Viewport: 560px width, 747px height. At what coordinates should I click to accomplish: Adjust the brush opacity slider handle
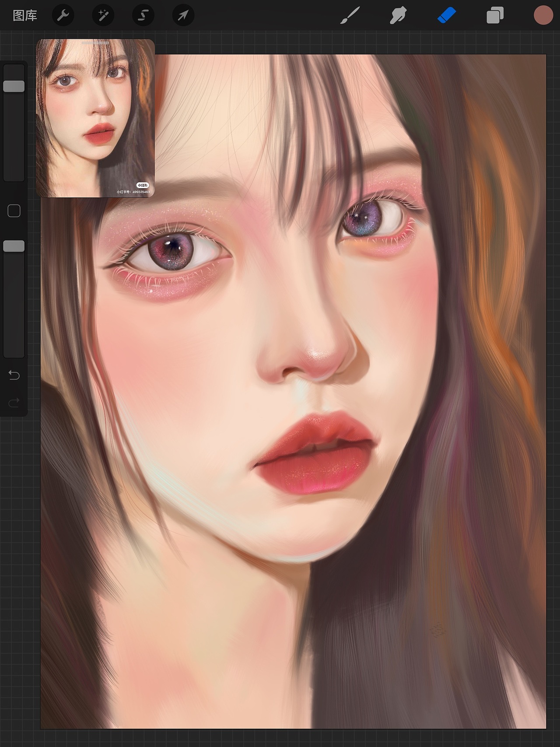point(14,246)
